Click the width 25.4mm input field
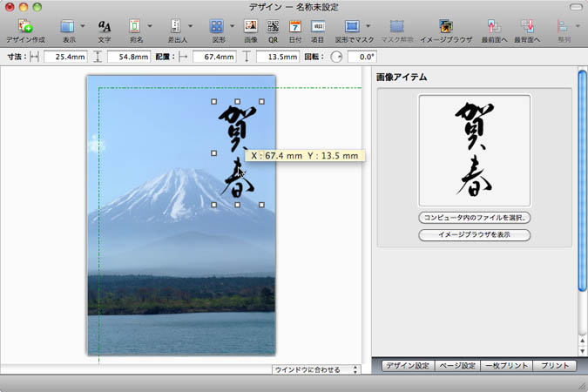Viewport: 588px width, 392px height. pyautogui.click(x=66, y=57)
